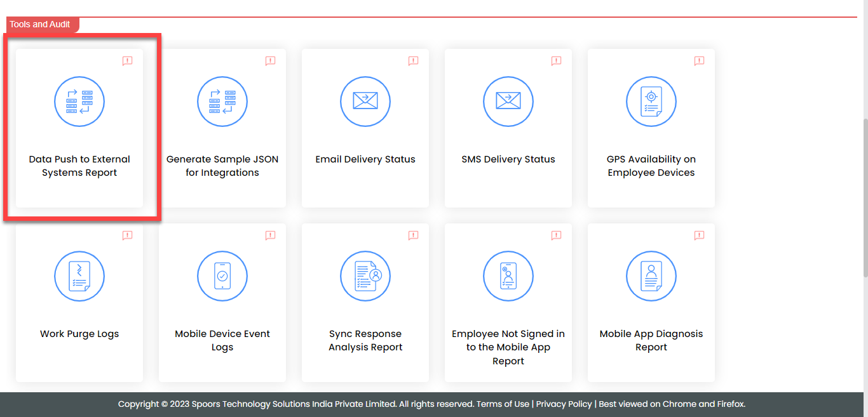Screen dimensions: 868x417
Task: Click the Generate Sample JSON for Integrations icon
Action: click(x=222, y=102)
